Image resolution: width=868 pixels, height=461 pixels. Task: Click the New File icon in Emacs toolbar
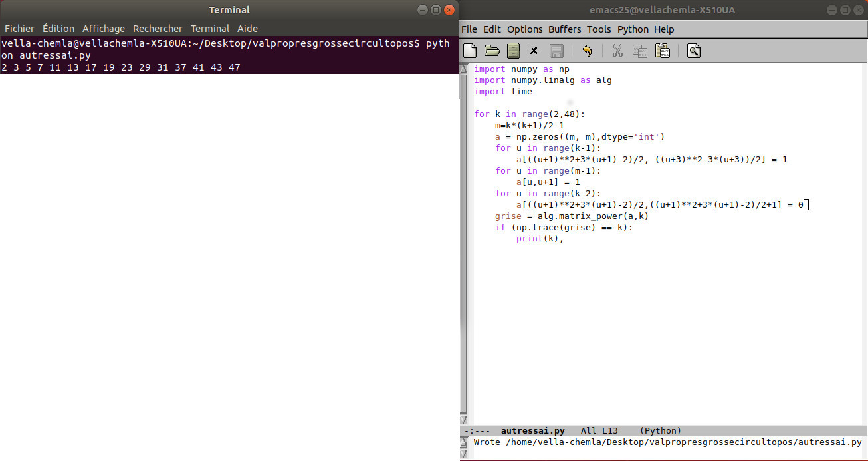(x=470, y=51)
